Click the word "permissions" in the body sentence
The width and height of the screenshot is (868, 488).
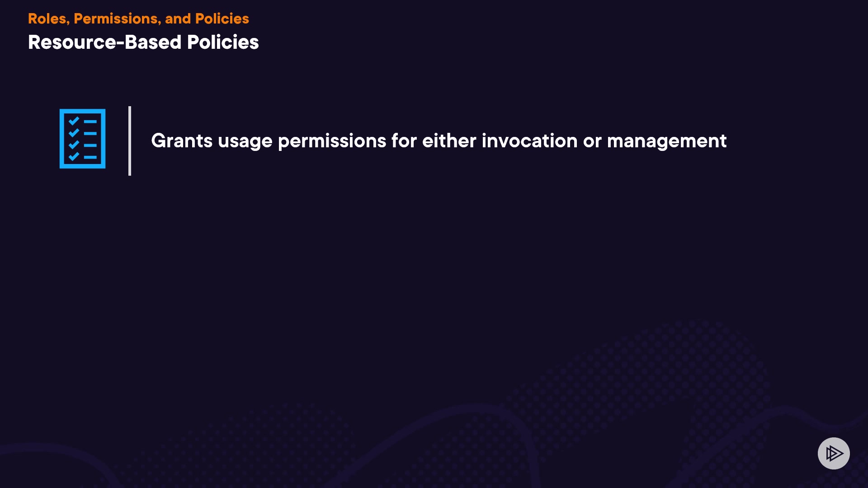coord(332,141)
